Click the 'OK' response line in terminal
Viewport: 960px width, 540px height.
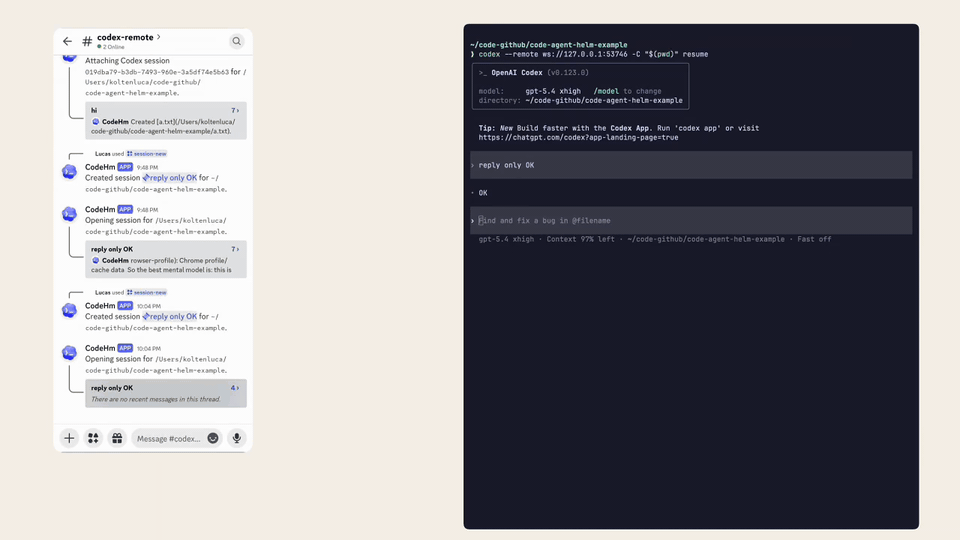pyautogui.click(x=483, y=193)
